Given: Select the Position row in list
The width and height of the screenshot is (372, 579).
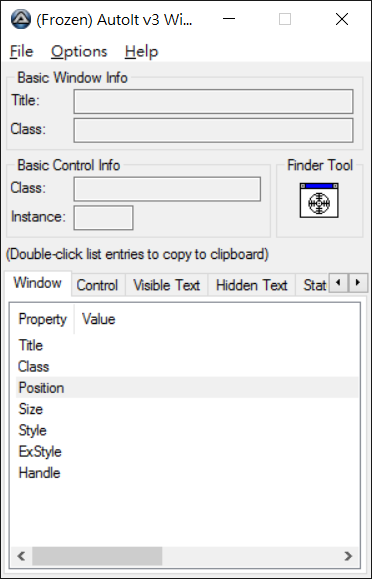Looking at the screenshot, I should pyautogui.click(x=187, y=387).
